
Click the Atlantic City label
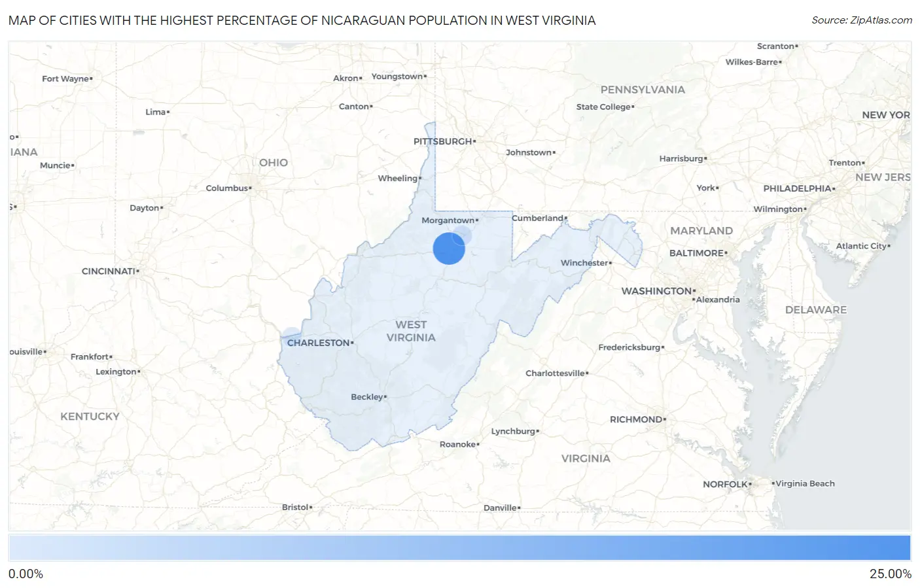[x=861, y=246]
